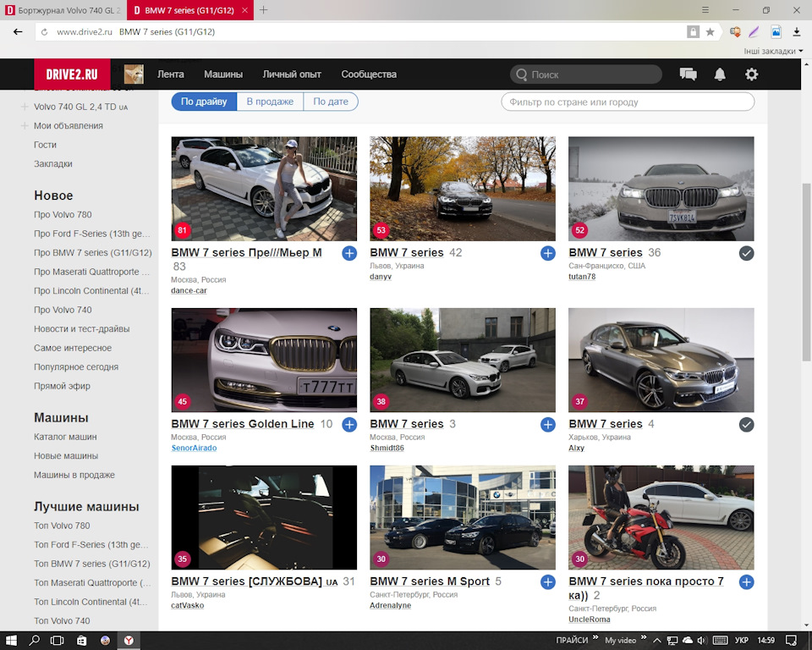Viewport: 812px width, 650px height.
Task: Open the settings gear in site header
Action: click(751, 74)
